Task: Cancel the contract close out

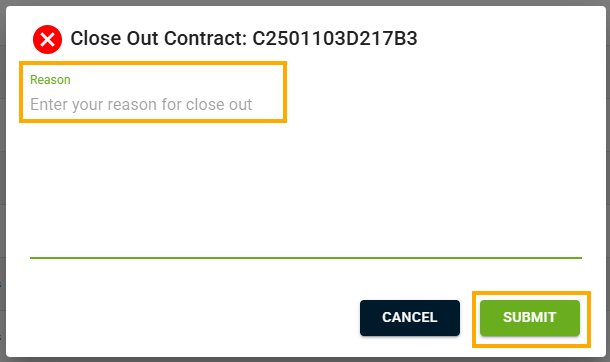Action: click(x=410, y=318)
